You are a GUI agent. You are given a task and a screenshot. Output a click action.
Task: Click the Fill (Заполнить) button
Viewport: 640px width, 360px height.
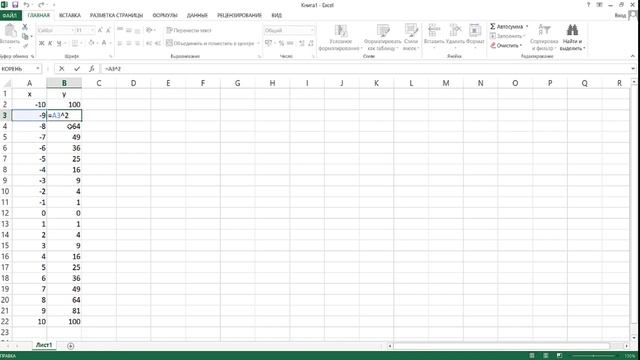[x=508, y=36]
